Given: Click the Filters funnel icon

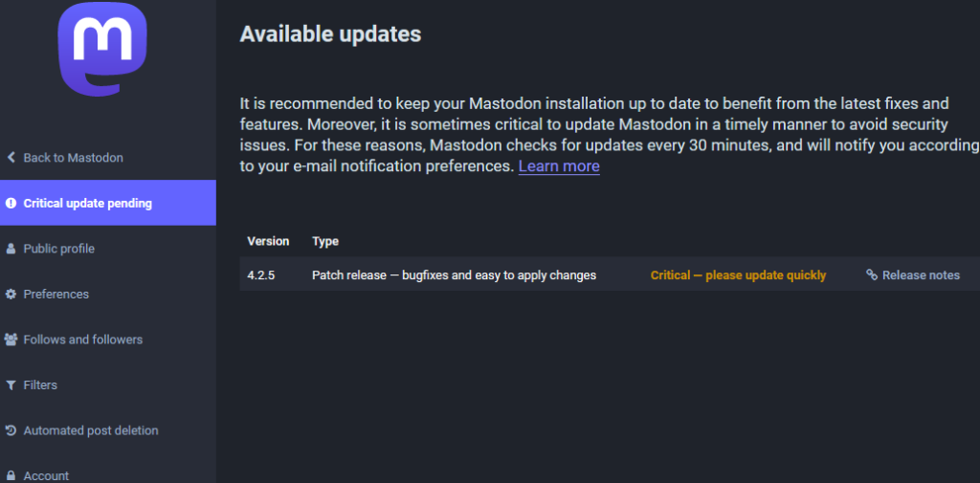Looking at the screenshot, I should coord(11,385).
